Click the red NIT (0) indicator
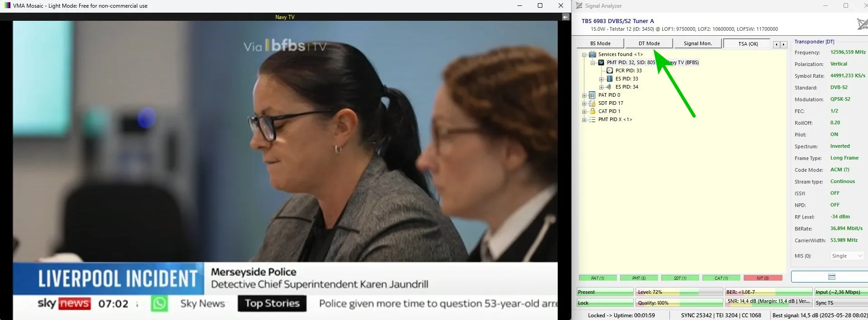868x320 pixels. point(763,278)
